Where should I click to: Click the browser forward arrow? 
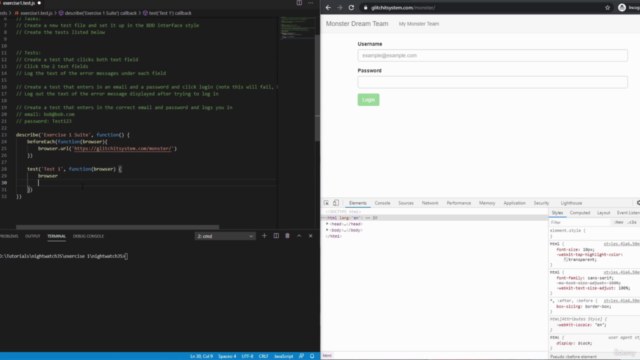tap(340, 7)
